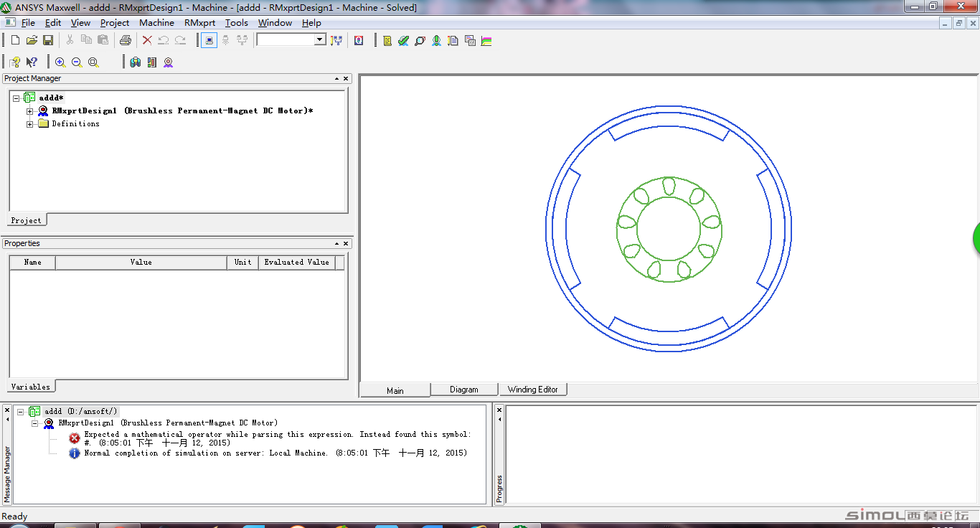This screenshot has width=980, height=528.
Task: Select the 'Normal completion of simulation' info message
Action: (x=275, y=453)
